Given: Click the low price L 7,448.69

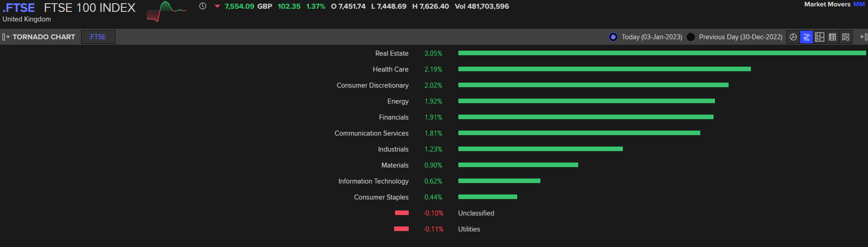Looking at the screenshot, I should pos(389,6).
